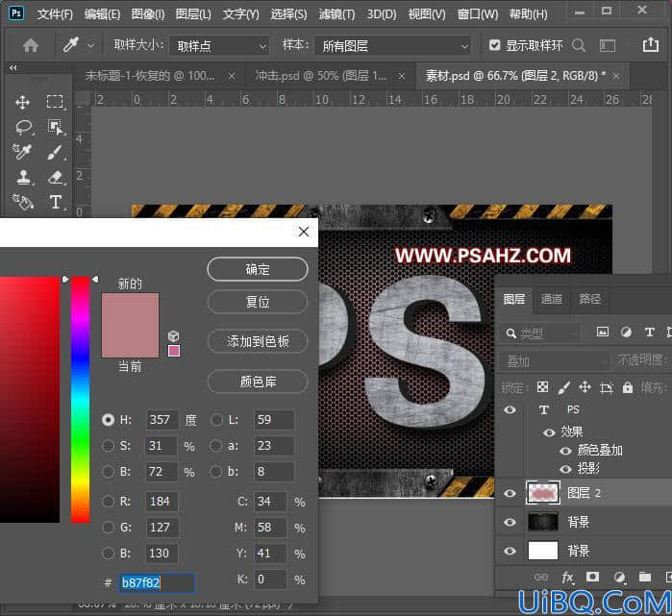
Task: Create a new group folder icon
Action: pos(644,577)
